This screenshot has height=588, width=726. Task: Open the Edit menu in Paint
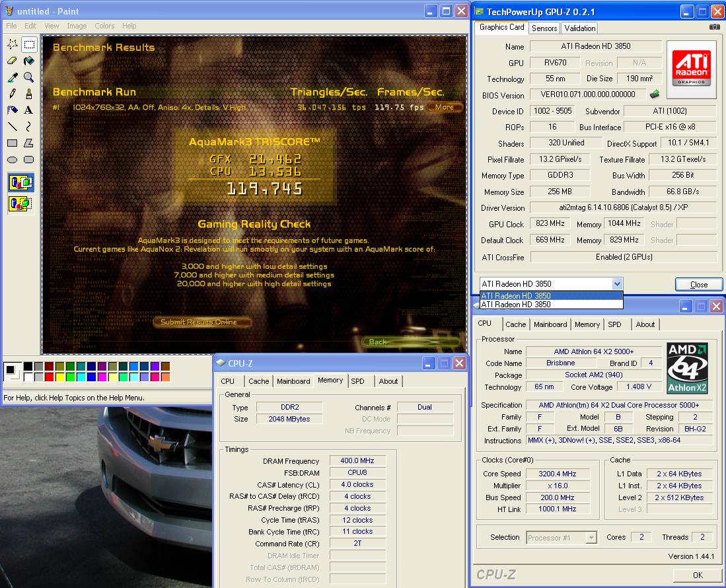click(x=30, y=26)
